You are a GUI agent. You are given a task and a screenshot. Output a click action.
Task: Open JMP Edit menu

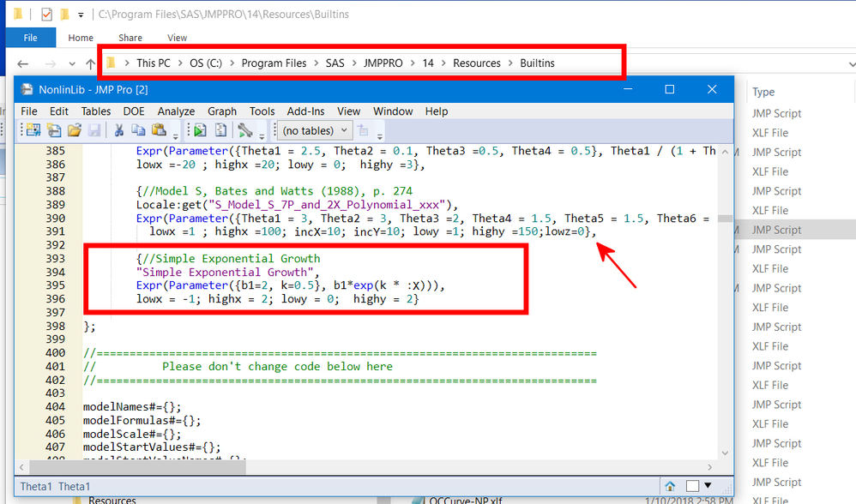pyautogui.click(x=59, y=111)
